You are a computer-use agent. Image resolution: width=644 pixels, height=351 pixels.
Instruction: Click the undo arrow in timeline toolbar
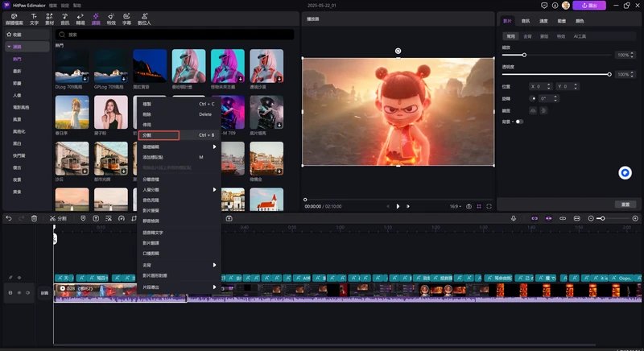9,218
